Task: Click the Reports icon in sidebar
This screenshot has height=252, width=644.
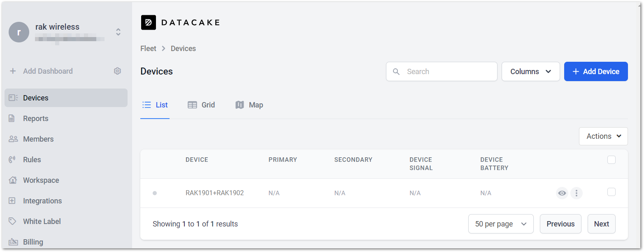Action: 12,119
